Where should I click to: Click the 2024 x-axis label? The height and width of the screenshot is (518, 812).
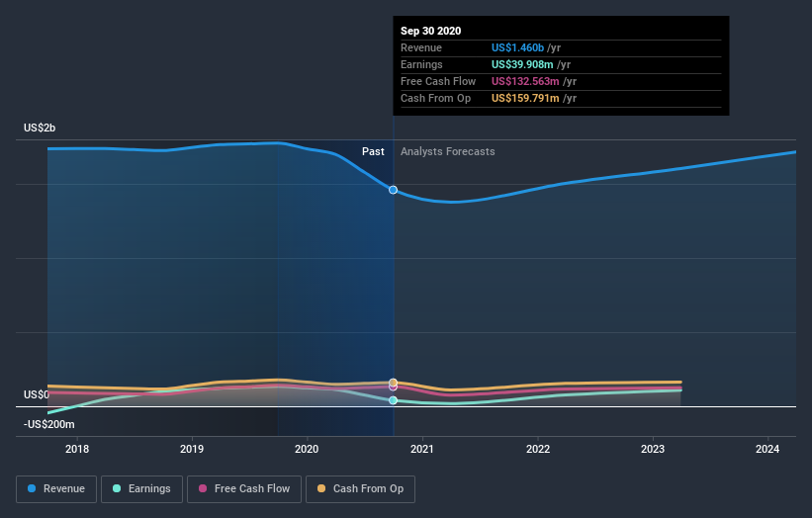tap(767, 449)
